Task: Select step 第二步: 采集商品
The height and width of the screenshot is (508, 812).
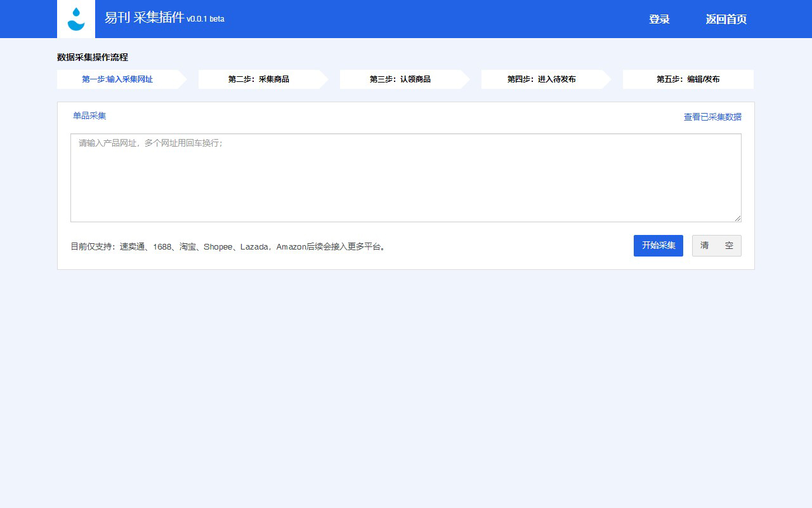Action: pyautogui.click(x=260, y=79)
